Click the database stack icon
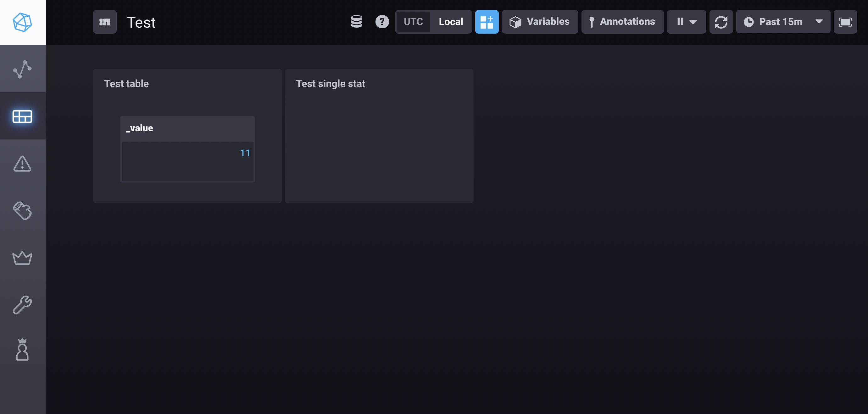 pyautogui.click(x=357, y=22)
